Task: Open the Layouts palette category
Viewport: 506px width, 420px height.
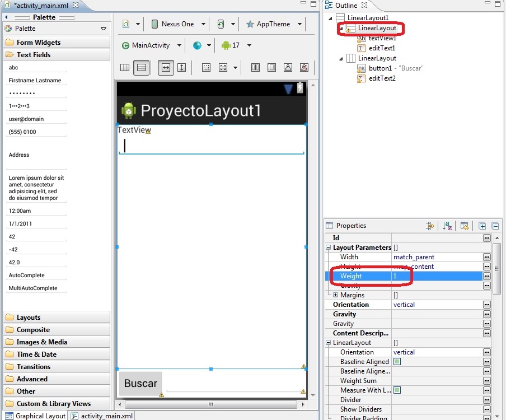Action: coord(57,318)
